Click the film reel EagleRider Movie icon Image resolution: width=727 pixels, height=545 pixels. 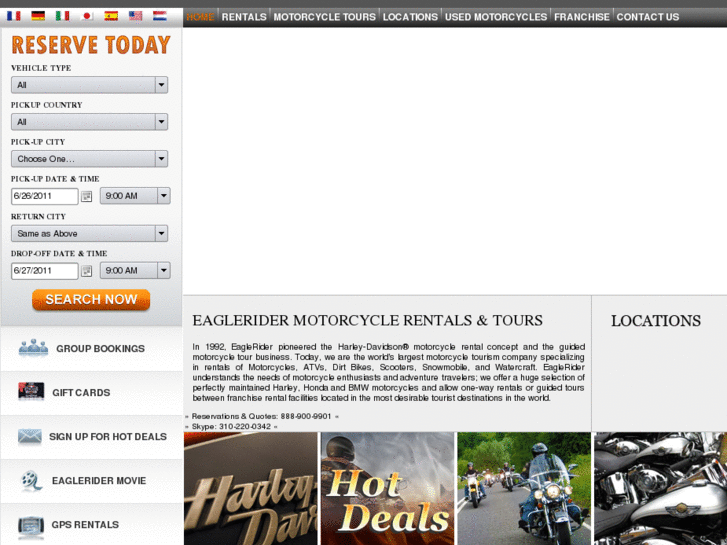32,481
